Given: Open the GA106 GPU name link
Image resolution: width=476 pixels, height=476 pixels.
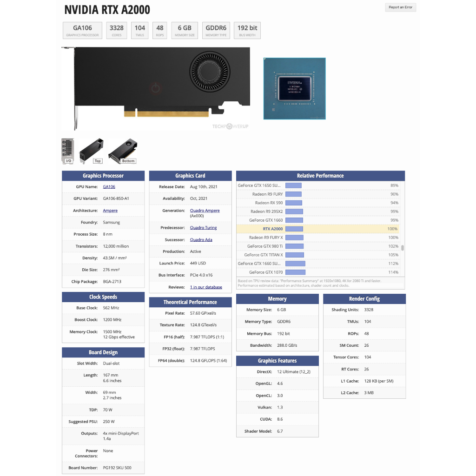Looking at the screenshot, I should (109, 187).
